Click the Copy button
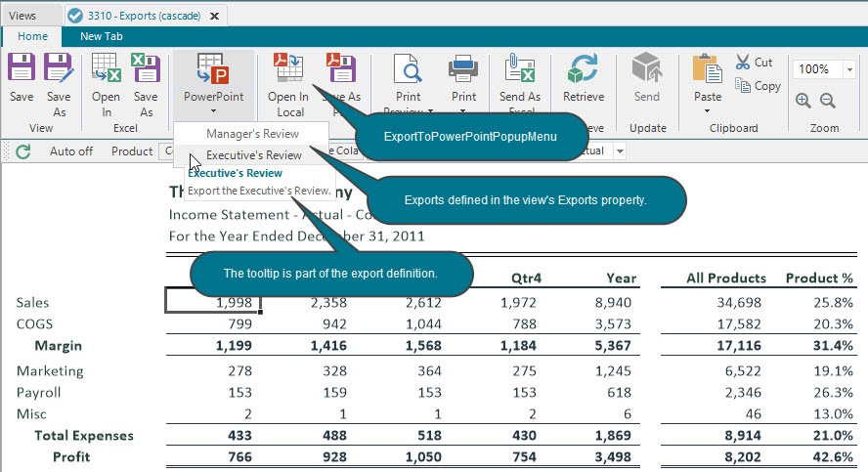This screenshot has height=472, width=868. (758, 86)
